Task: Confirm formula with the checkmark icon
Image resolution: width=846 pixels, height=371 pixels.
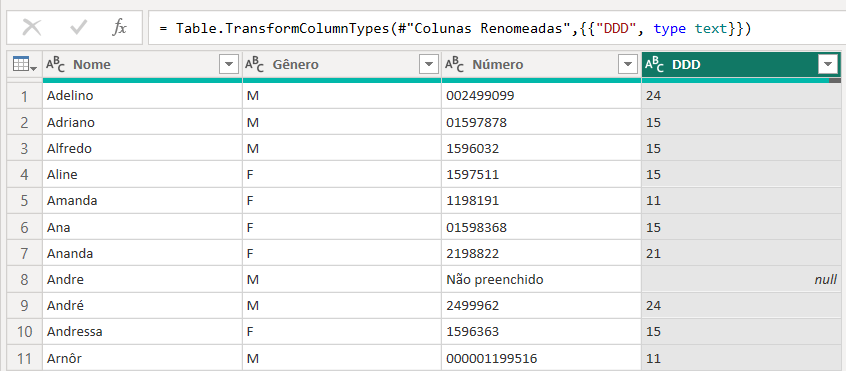Action: 79,28
